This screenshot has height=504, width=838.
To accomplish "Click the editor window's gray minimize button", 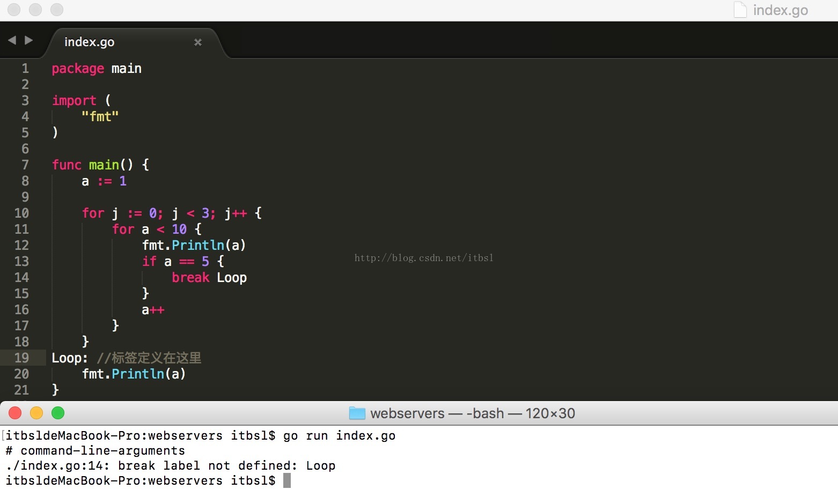I will click(35, 10).
